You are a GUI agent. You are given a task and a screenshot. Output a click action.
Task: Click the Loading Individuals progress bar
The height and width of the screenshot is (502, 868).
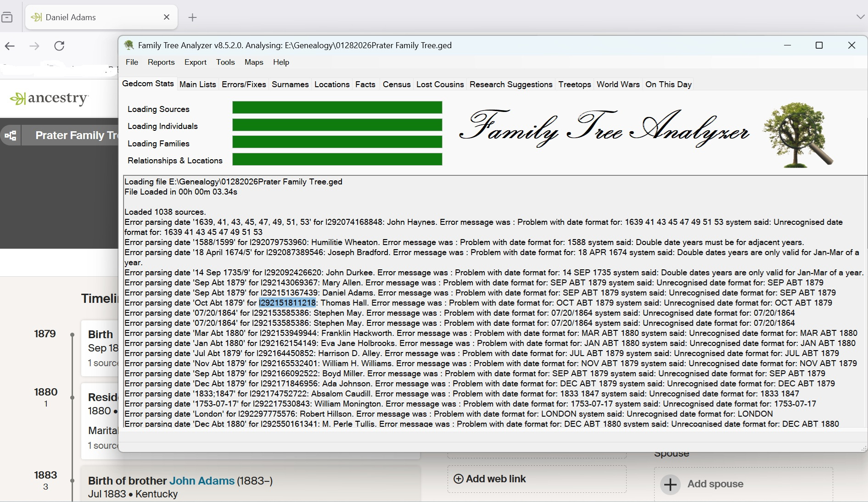pos(337,125)
